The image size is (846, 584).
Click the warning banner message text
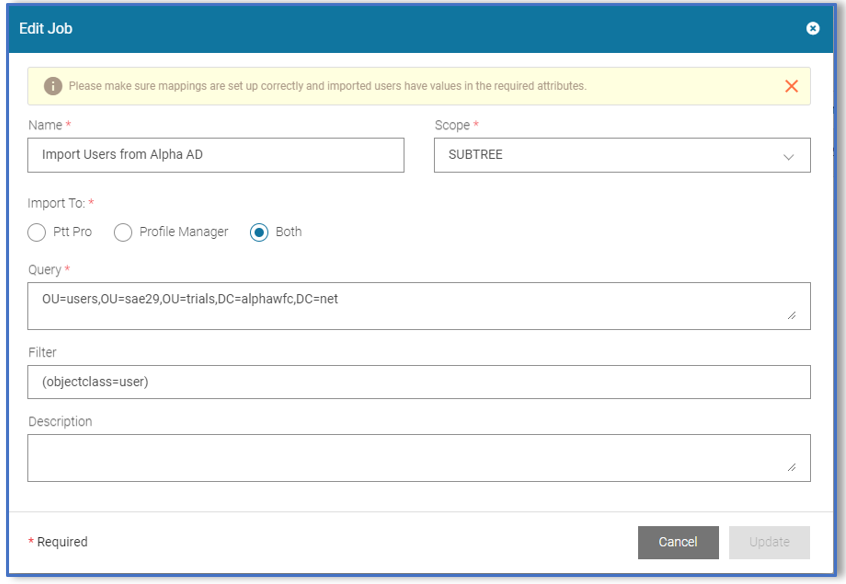[x=327, y=86]
